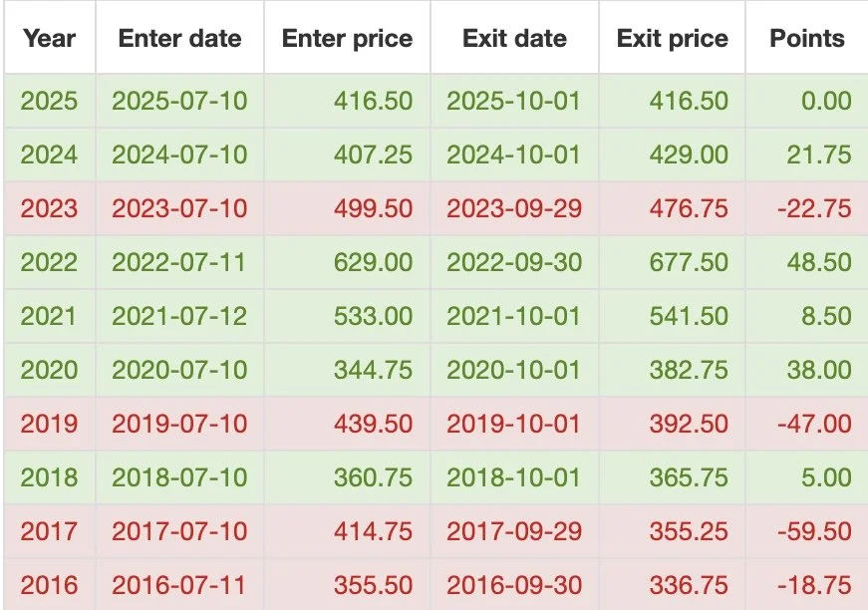Select enter date 2024-07-10
Viewport: 868px width, 610px height.
tap(179, 154)
